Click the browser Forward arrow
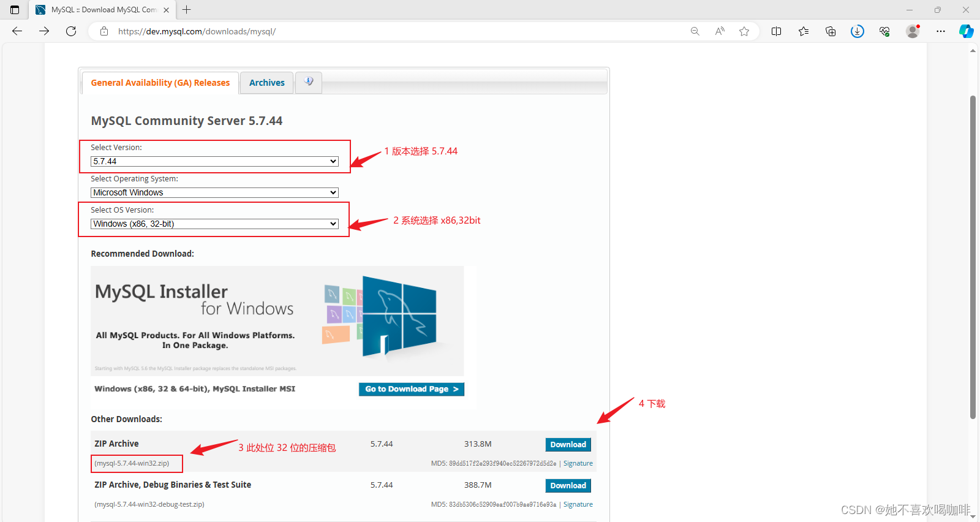This screenshot has width=980, height=522. (44, 31)
